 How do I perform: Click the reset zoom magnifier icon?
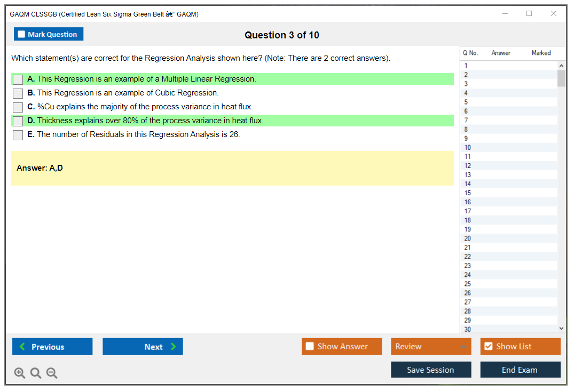click(x=36, y=373)
